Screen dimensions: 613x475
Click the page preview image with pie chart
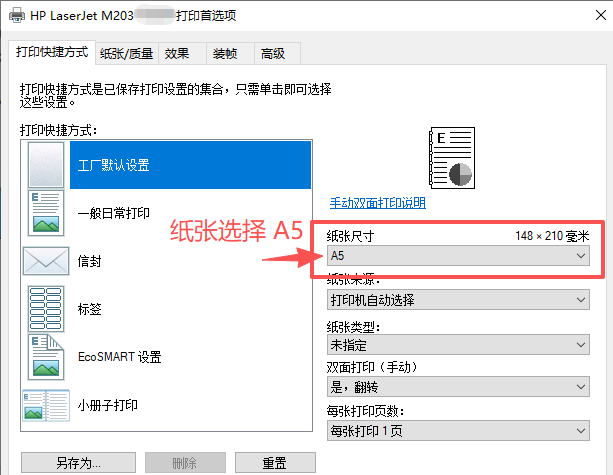pyautogui.click(x=452, y=158)
